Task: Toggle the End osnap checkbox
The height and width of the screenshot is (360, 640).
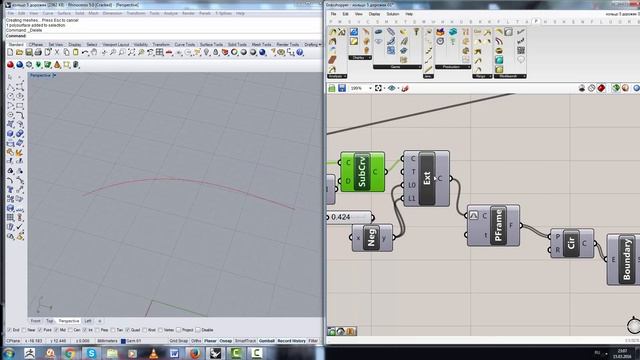Action: coord(9,330)
